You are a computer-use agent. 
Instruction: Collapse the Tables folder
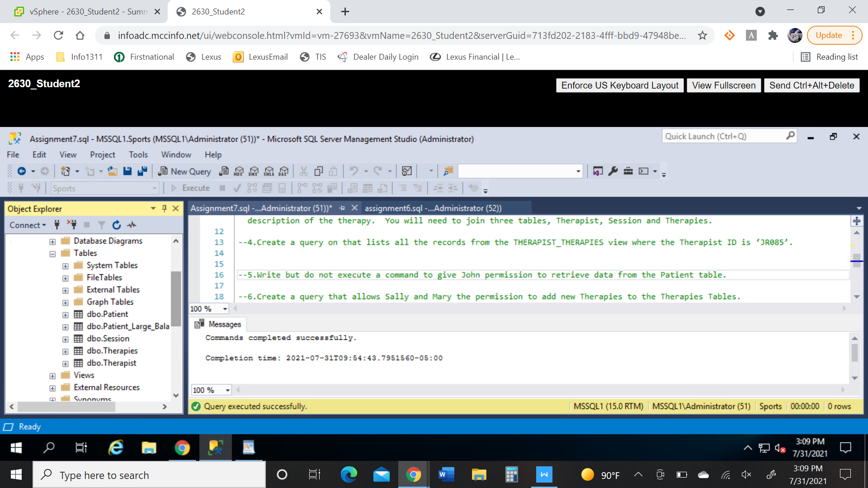point(52,253)
